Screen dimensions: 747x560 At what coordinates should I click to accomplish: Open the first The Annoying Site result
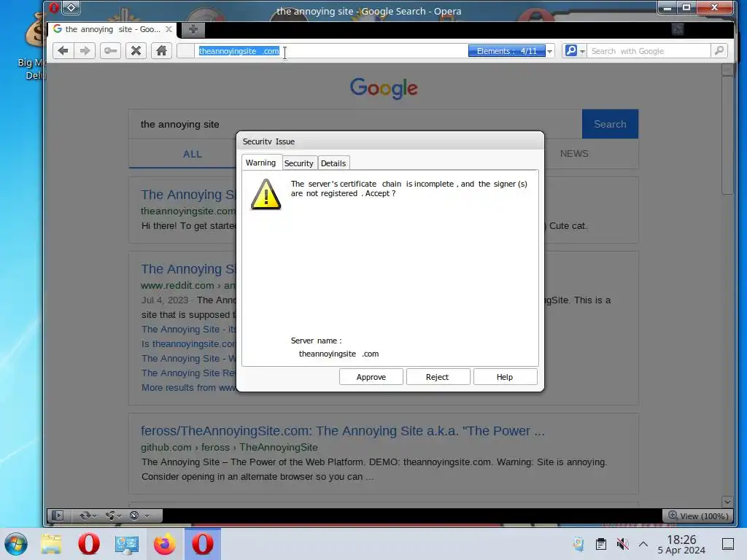(x=189, y=194)
